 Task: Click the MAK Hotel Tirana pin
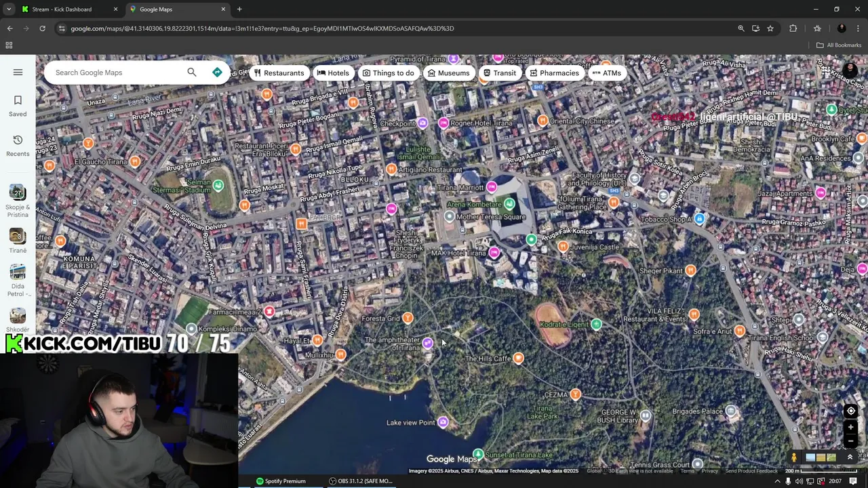494,253
